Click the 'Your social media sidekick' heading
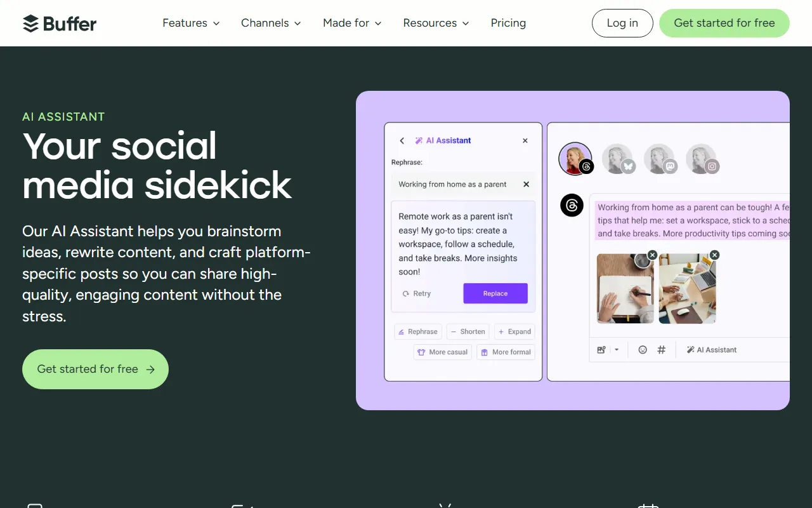 click(157, 165)
